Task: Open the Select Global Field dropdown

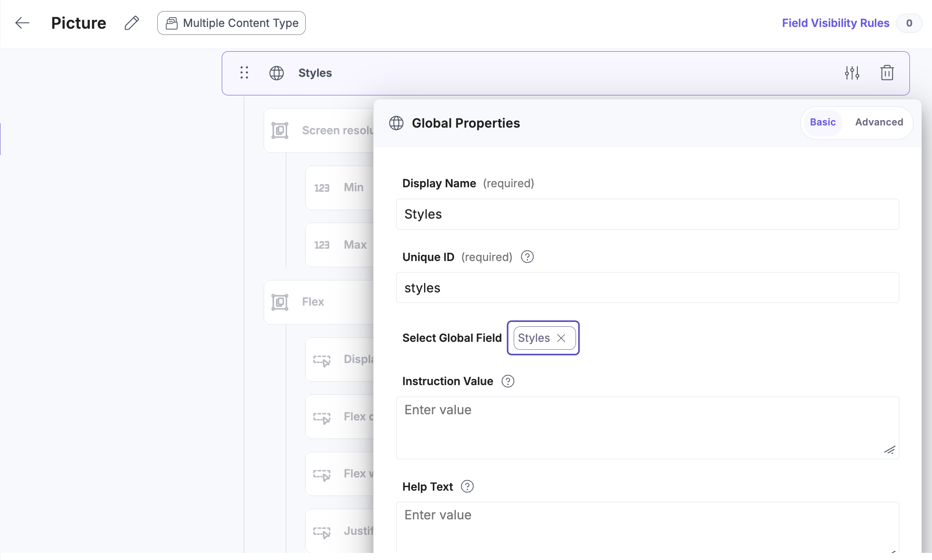Action: click(543, 338)
